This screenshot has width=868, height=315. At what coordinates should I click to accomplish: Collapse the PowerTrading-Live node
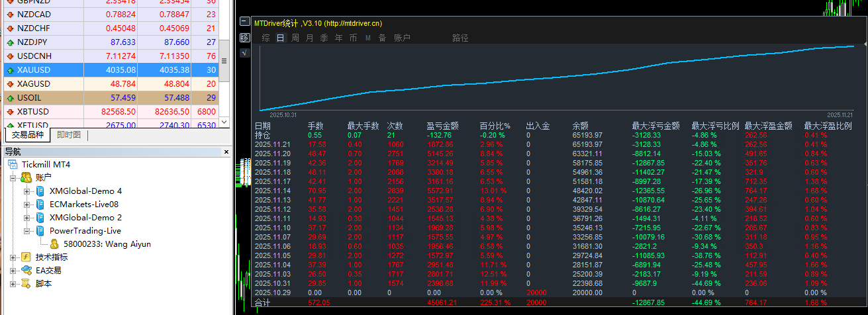[26, 230]
